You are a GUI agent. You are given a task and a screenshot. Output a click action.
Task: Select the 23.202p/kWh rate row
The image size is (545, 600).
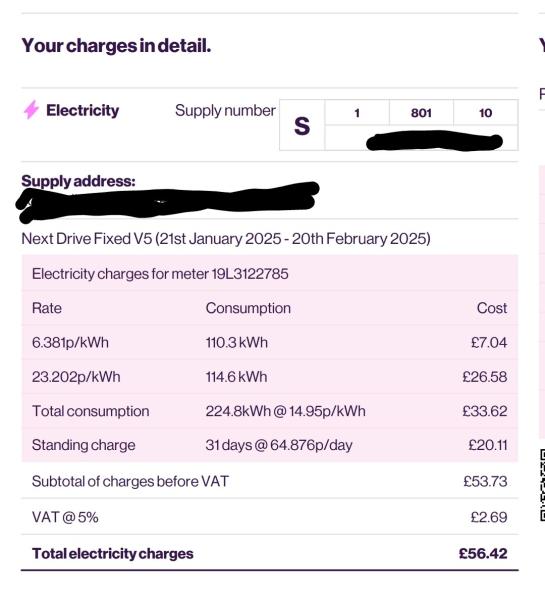click(270, 377)
